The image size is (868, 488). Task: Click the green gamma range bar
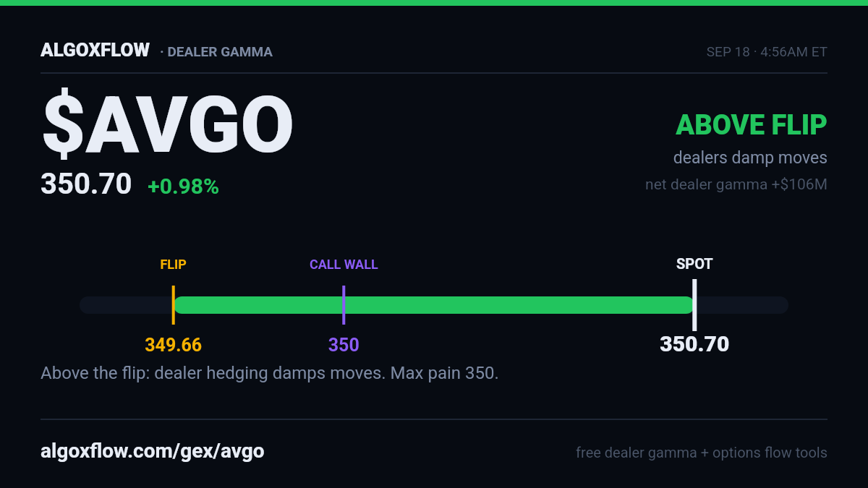click(434, 305)
